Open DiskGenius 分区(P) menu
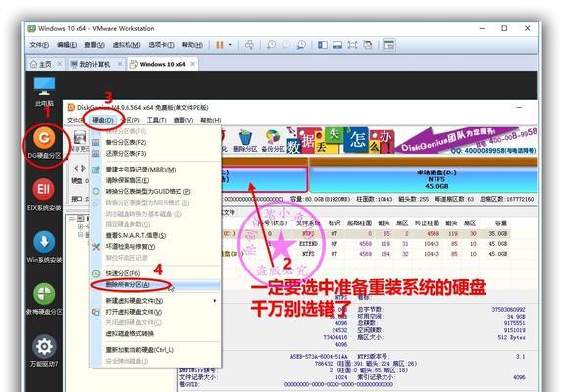The width and height of the screenshot is (563, 392). coord(130,120)
